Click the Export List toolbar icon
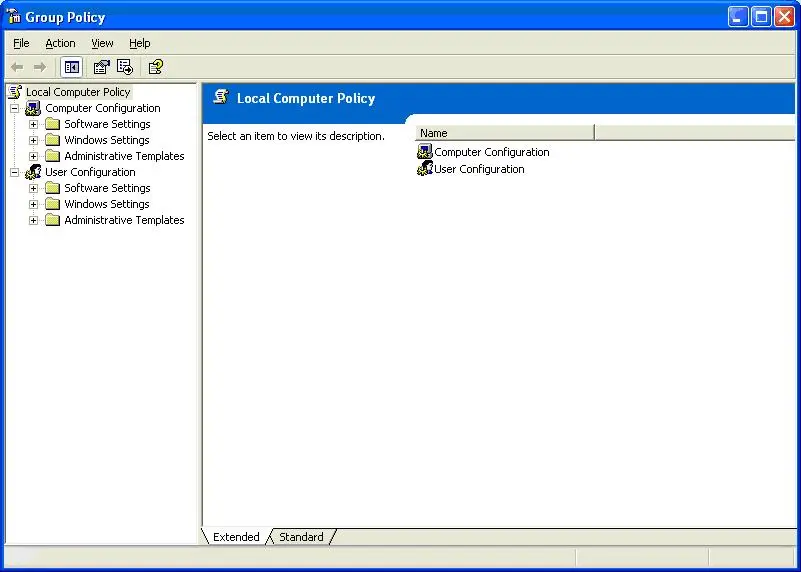This screenshot has height=572, width=801. (x=125, y=67)
